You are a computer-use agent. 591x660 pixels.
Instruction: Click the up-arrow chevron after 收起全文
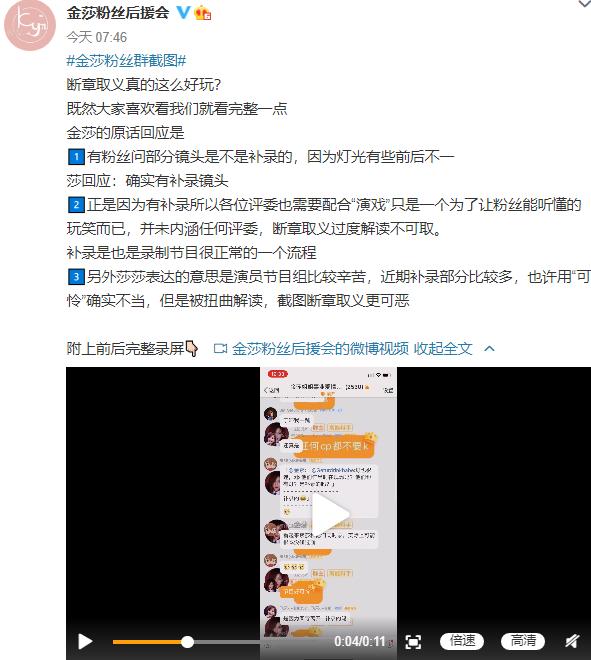(x=489, y=349)
